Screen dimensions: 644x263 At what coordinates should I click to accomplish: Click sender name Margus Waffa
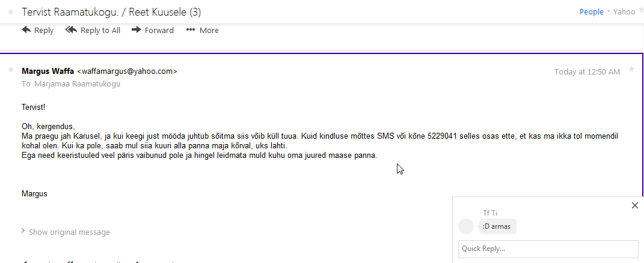[x=48, y=71]
